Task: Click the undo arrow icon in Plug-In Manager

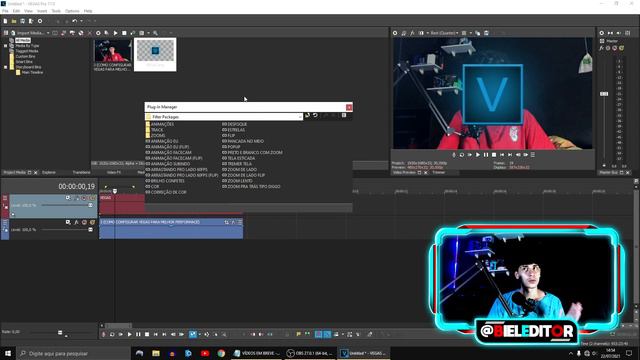Action: coord(316,116)
